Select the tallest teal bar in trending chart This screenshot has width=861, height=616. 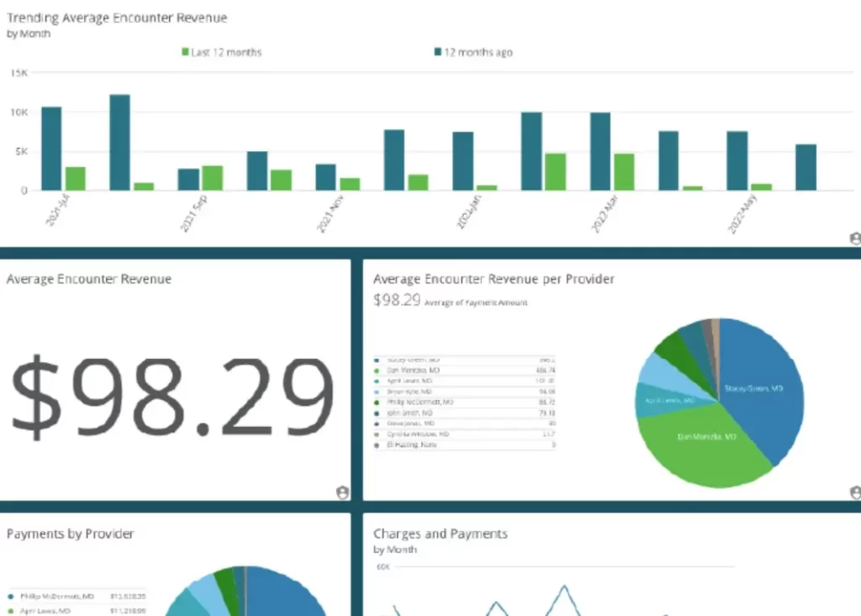pyautogui.click(x=119, y=143)
